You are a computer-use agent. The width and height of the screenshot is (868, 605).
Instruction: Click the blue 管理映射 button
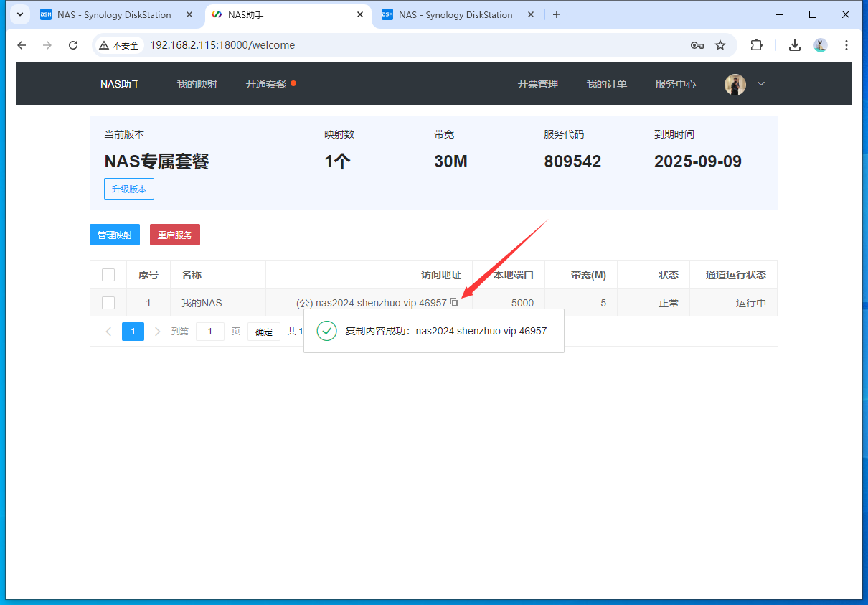[x=115, y=235]
